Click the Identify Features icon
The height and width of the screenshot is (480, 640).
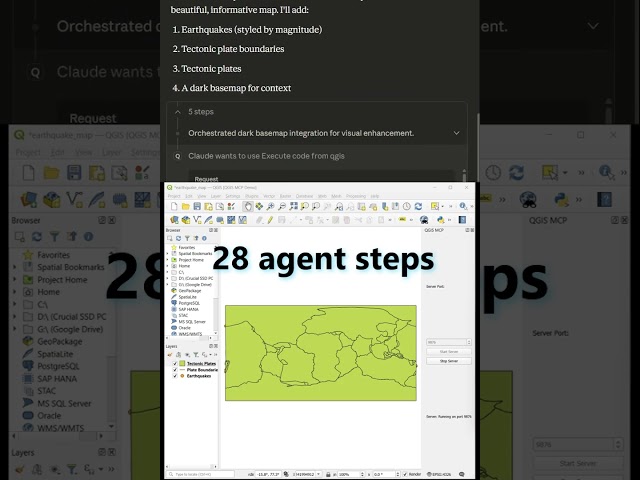[463, 207]
